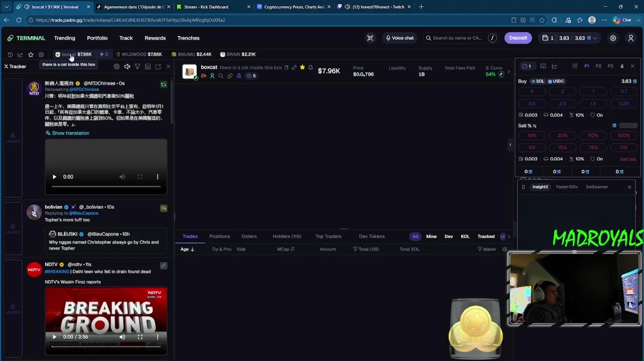Image resolution: width=644 pixels, height=361 pixels.
Task: Toggle the boxcat watchers eye count
Action: point(251,76)
